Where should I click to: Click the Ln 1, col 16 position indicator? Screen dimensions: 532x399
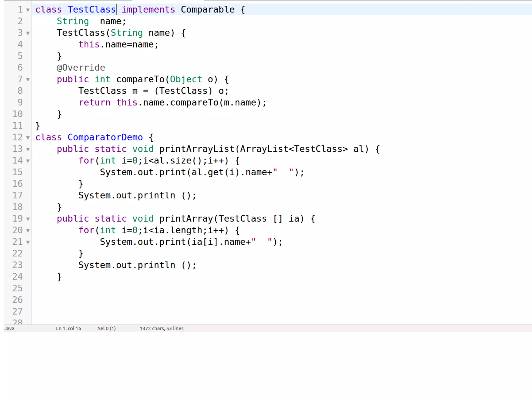coord(69,328)
